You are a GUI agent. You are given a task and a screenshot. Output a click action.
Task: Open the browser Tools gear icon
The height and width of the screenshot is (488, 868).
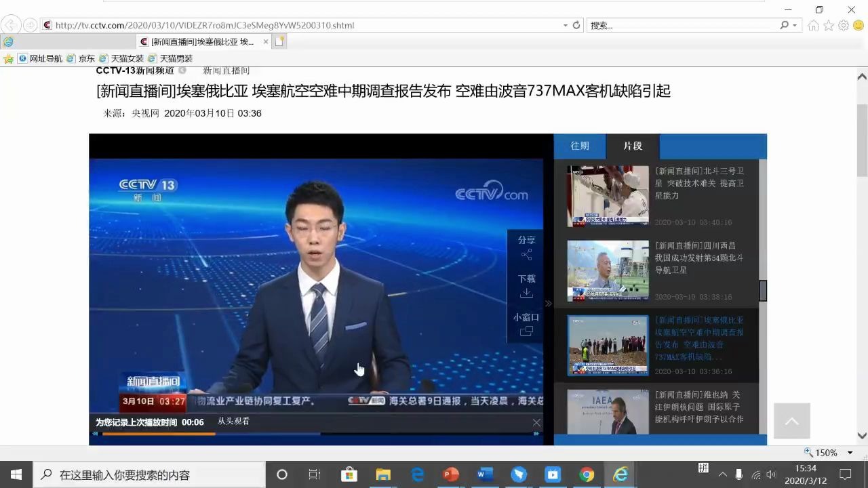[x=843, y=25]
